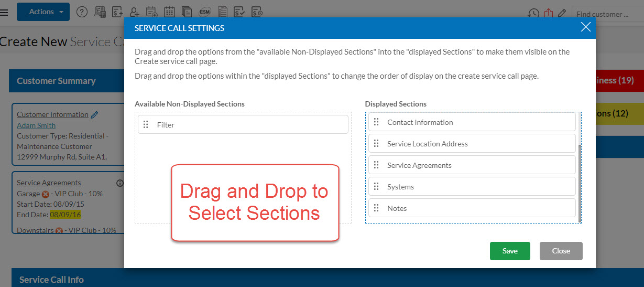The width and height of the screenshot is (644, 287).
Task: Click the invoice with checkmark icon
Action: [x=239, y=12]
